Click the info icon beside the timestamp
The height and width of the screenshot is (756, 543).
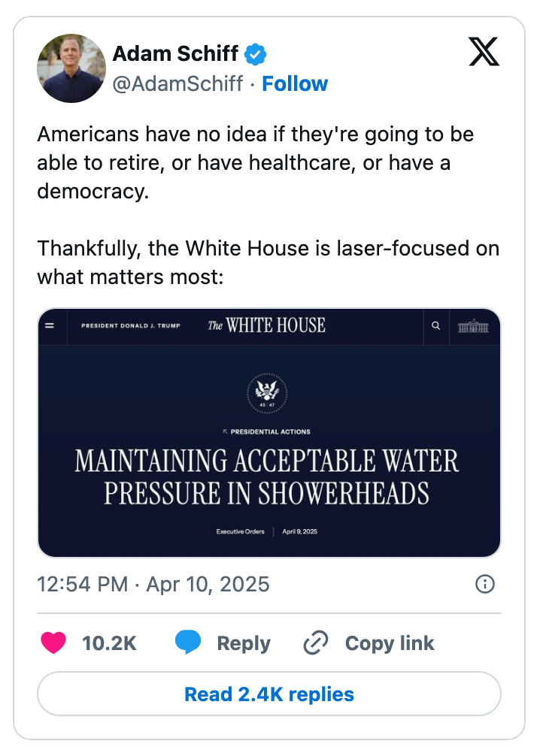tap(485, 585)
